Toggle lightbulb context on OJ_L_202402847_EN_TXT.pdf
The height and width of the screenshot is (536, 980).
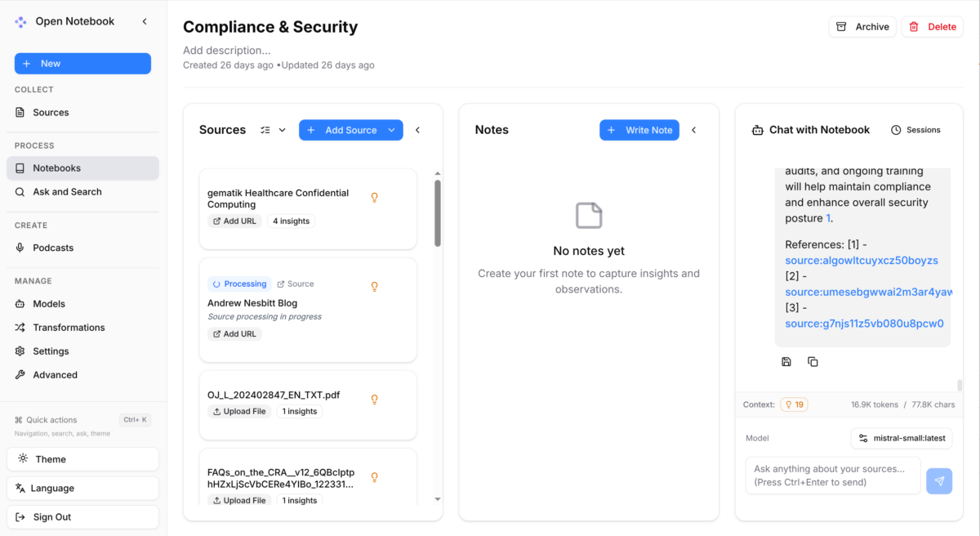(x=375, y=400)
